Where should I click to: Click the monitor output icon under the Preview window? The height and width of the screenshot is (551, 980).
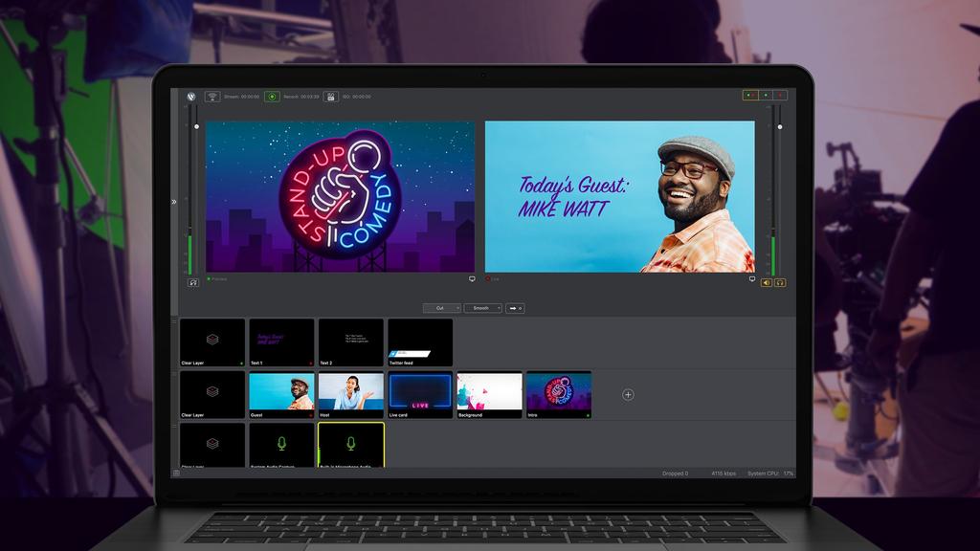[470, 277]
